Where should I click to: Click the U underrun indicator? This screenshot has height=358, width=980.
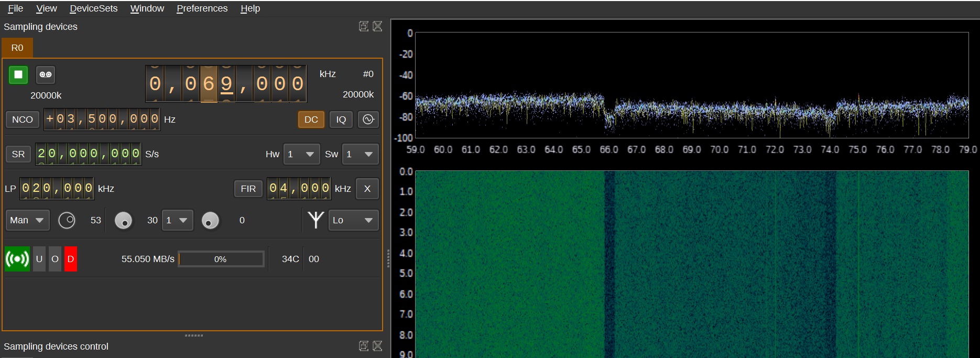tap(39, 259)
